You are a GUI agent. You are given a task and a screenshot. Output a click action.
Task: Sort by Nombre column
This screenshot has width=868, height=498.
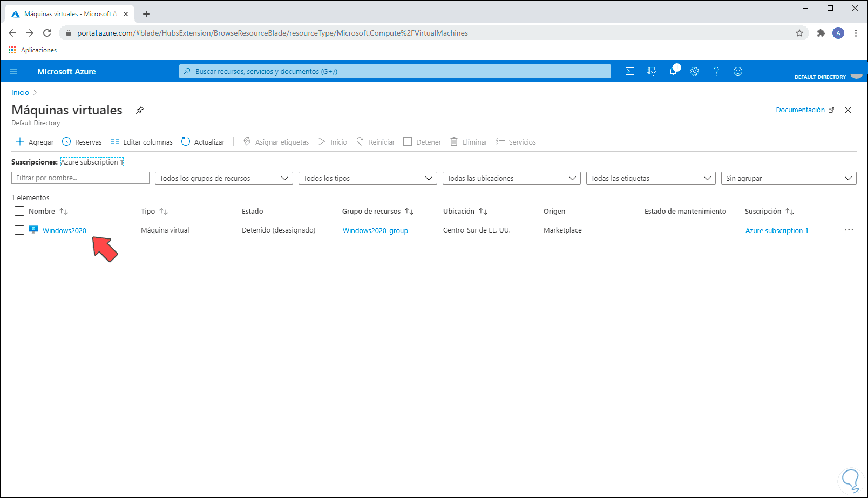point(48,211)
